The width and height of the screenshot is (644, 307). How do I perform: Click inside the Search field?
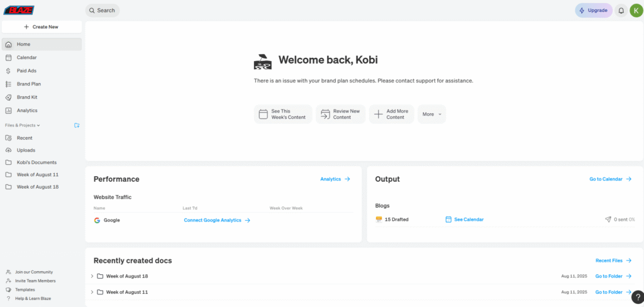(x=103, y=11)
